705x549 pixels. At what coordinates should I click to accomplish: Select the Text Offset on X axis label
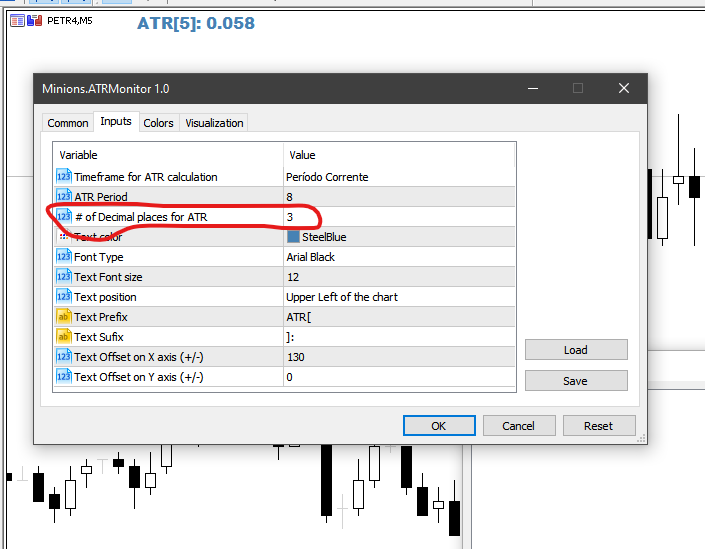(x=138, y=357)
